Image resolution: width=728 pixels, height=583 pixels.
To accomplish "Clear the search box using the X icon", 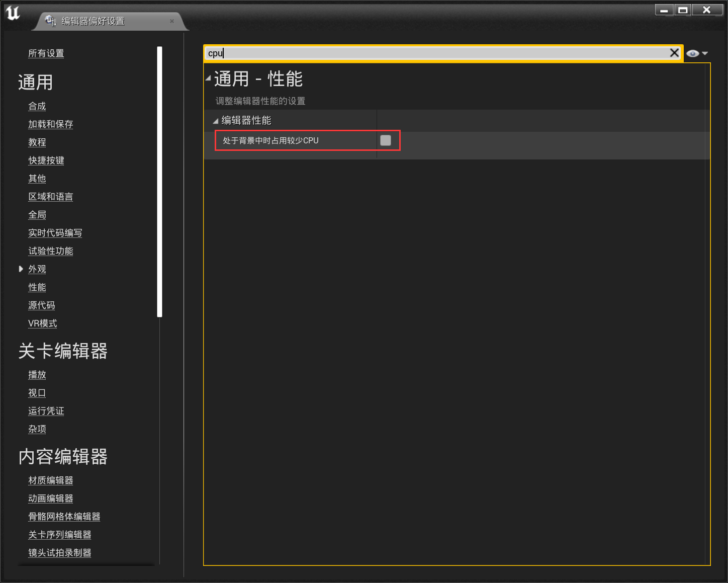I will pos(674,53).
